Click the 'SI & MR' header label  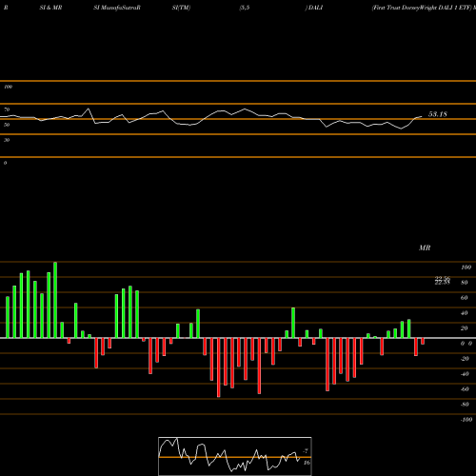pyautogui.click(x=50, y=8)
